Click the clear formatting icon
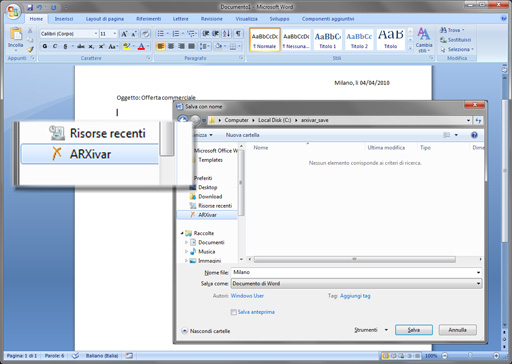 coord(145,34)
